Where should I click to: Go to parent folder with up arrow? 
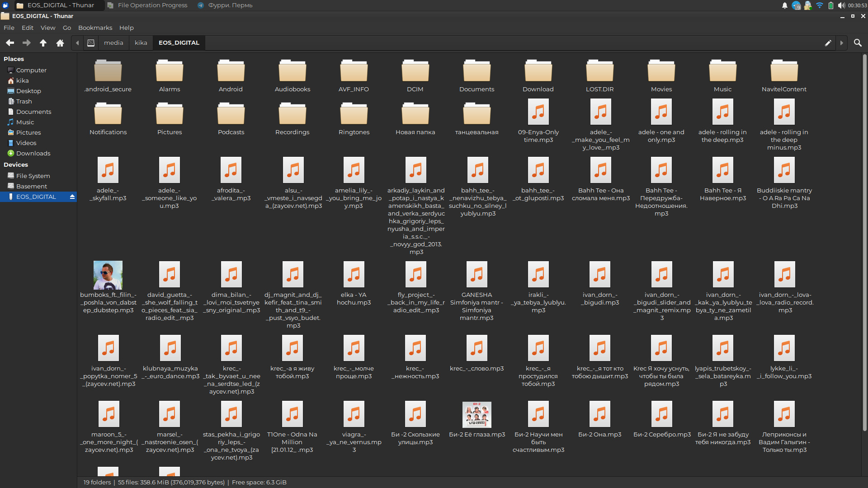point(43,42)
